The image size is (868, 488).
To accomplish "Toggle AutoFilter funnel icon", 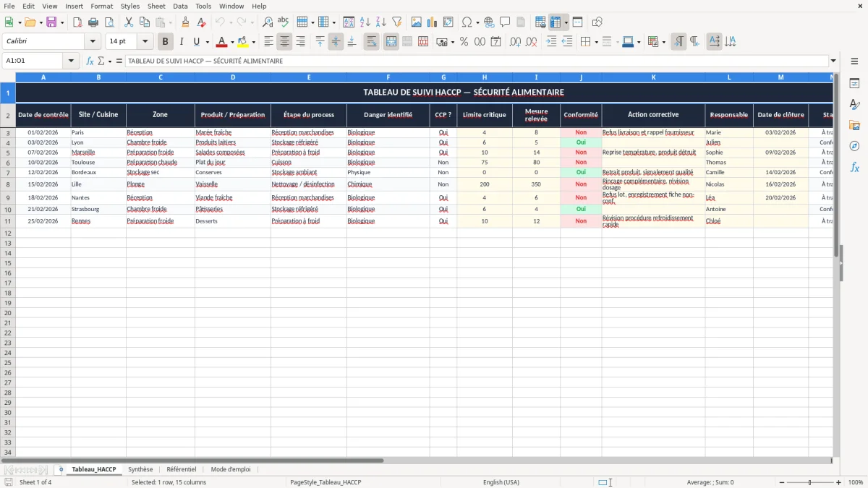I will (x=397, y=22).
